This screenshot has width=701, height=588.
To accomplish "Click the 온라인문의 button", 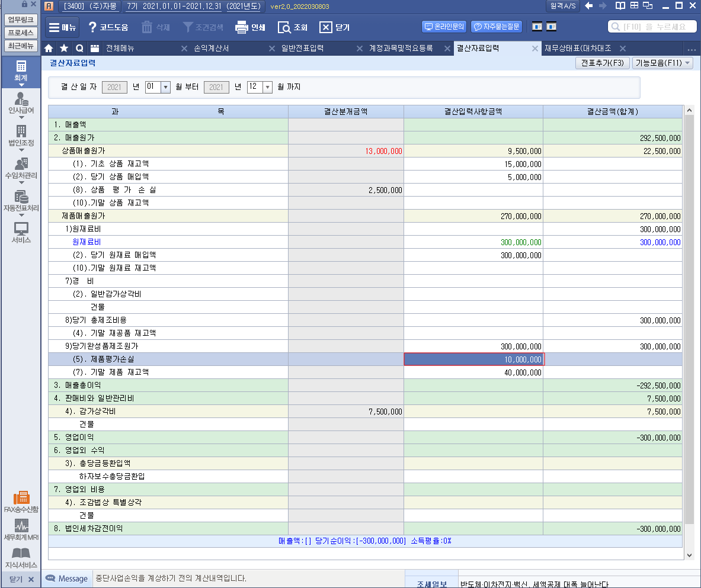I will pos(444,27).
